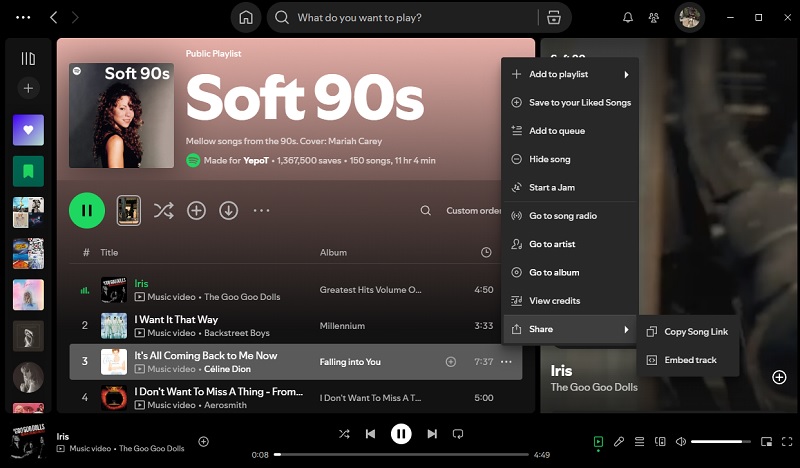800x468 pixels.
Task: Choose Go to song radio
Action: pyautogui.click(x=570, y=216)
